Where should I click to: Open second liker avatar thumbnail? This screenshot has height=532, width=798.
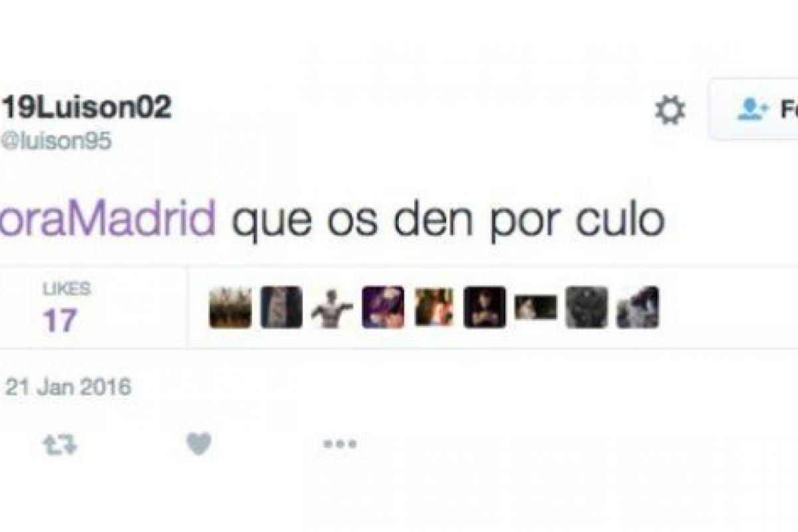point(281,307)
